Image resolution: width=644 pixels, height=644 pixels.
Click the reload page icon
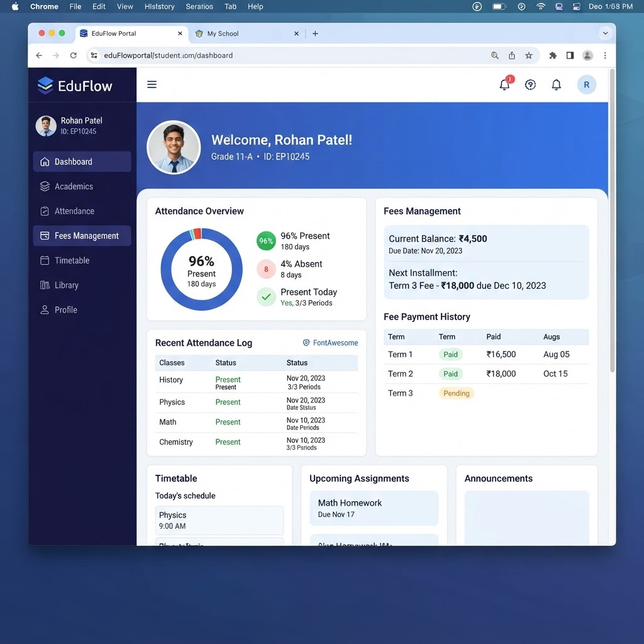[x=73, y=55]
